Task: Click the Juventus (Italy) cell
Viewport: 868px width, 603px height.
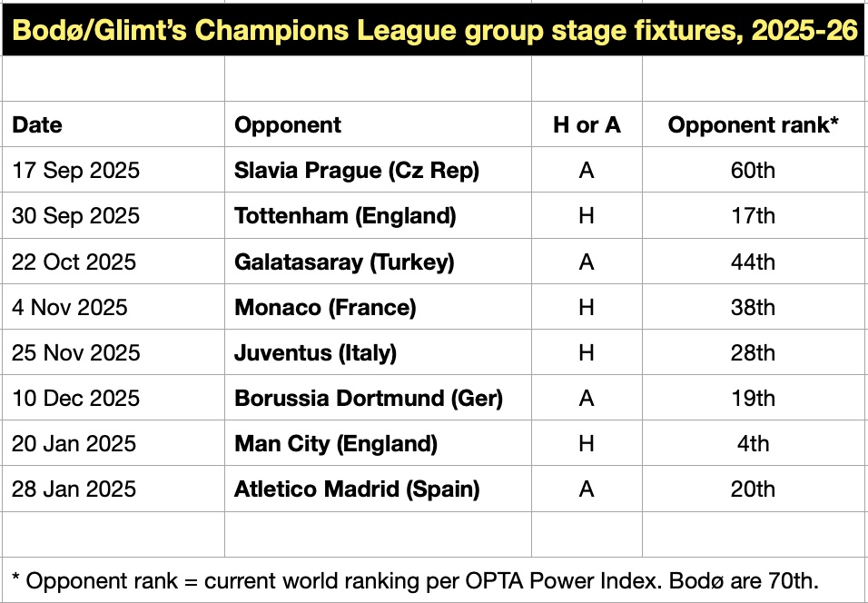Action: (315, 352)
